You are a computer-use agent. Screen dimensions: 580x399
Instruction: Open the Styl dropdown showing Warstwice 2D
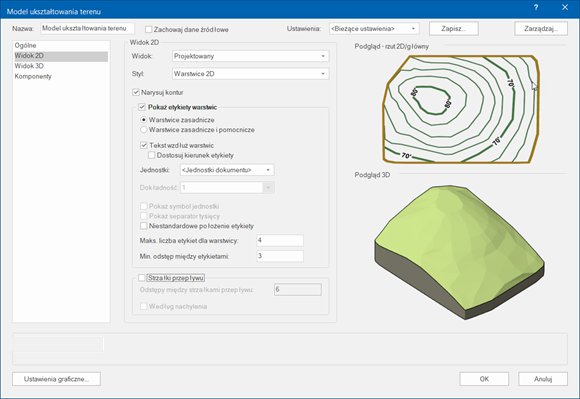click(x=250, y=74)
